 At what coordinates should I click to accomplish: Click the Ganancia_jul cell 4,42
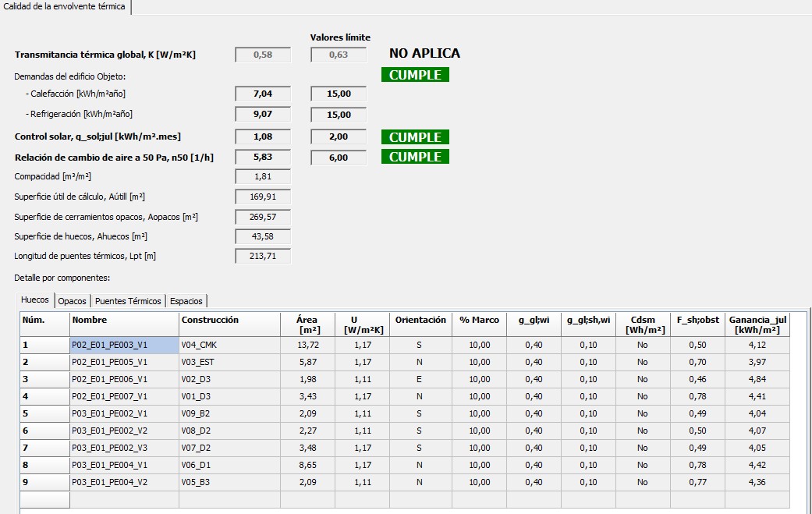click(x=757, y=465)
